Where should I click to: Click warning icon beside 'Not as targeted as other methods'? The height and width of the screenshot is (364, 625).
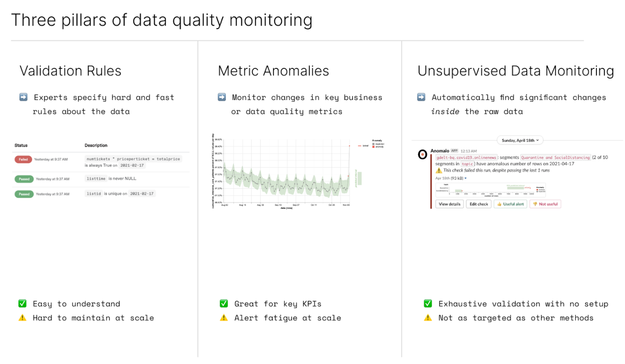click(x=428, y=318)
